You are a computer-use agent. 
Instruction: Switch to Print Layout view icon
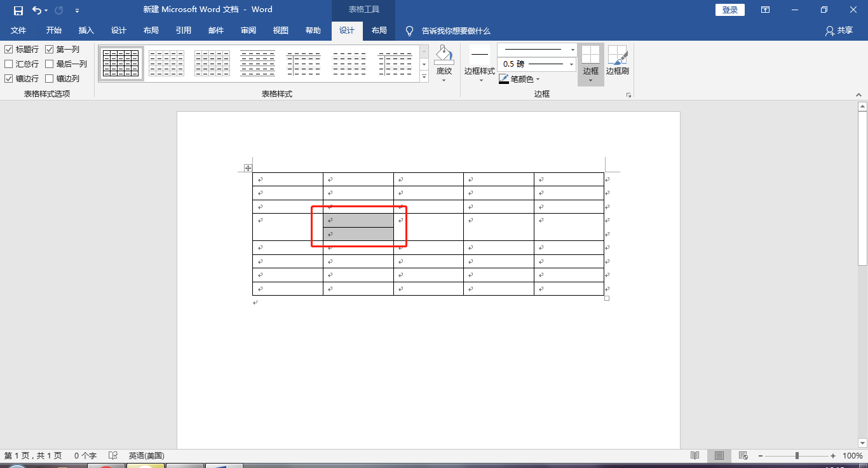[719, 456]
